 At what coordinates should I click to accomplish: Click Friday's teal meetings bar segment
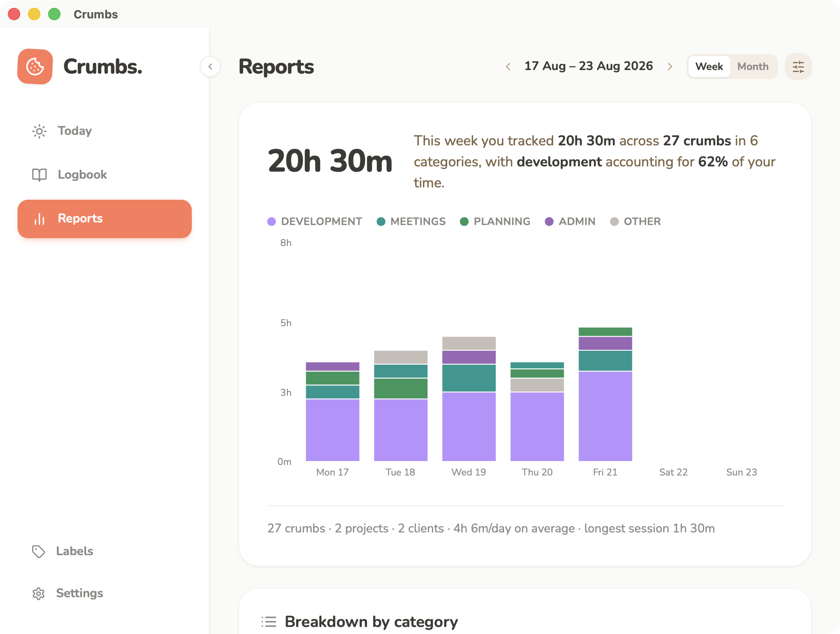605,361
